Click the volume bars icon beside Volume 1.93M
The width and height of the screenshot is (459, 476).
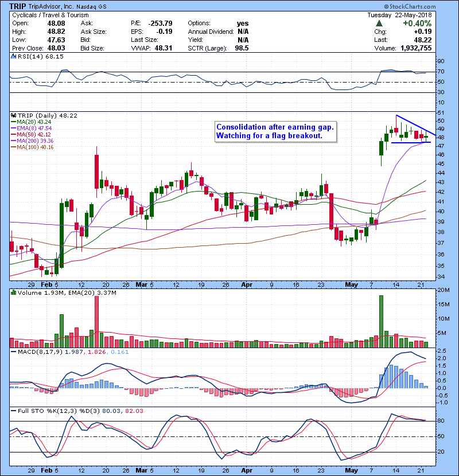14,292
